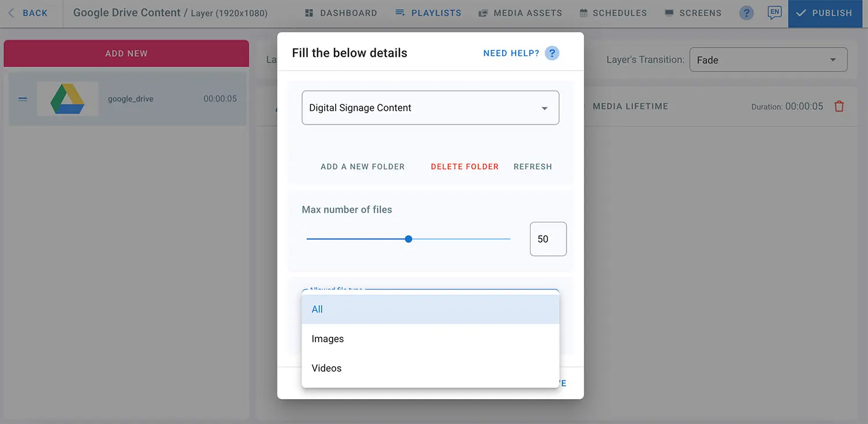Screen dimensions: 868x424
Task: Click the red trash delete icon
Action: [839, 107]
